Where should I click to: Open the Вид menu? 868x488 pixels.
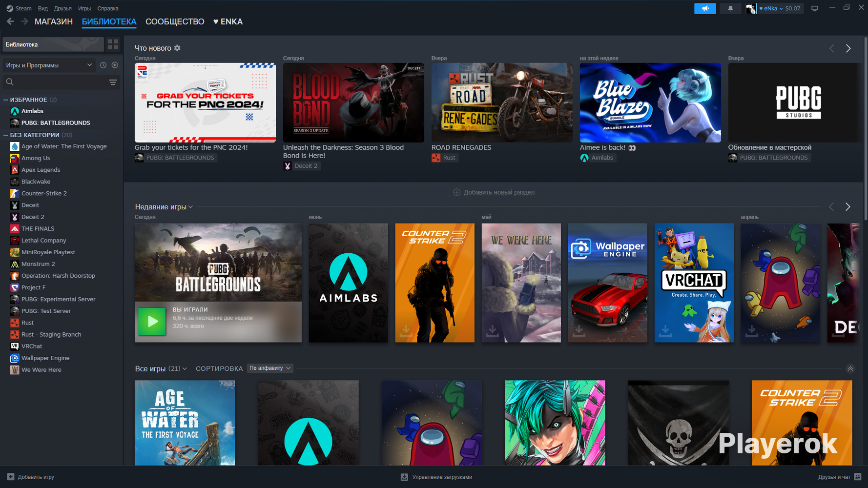point(43,8)
